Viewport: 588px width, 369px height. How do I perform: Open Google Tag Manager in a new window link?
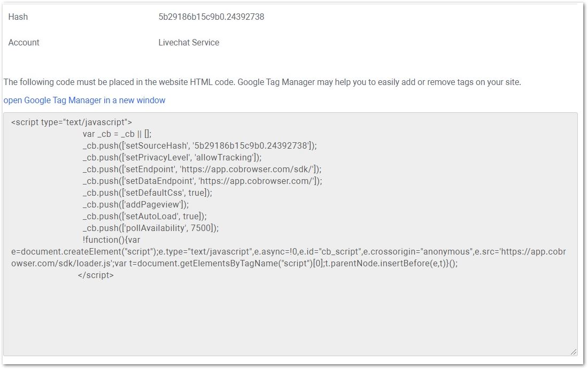[x=84, y=100]
